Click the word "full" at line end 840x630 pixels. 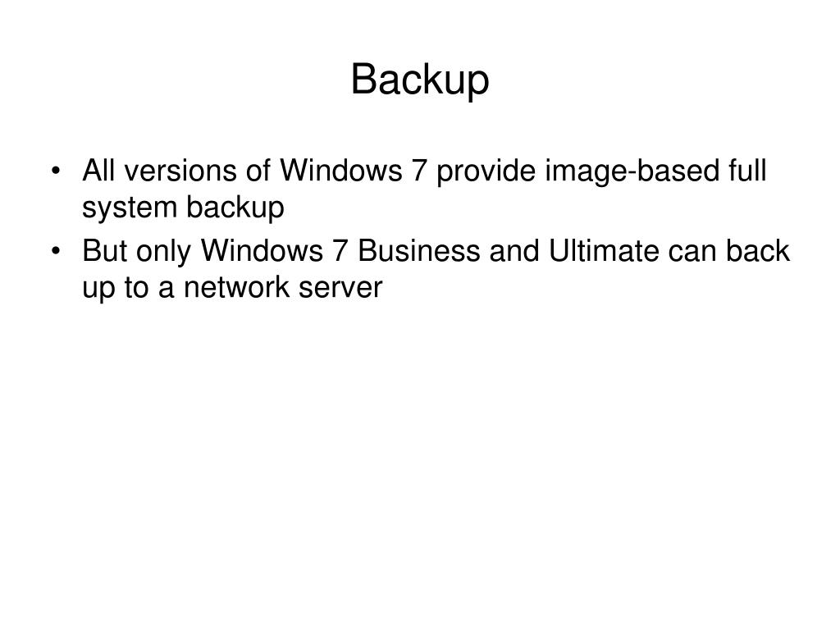point(747,171)
